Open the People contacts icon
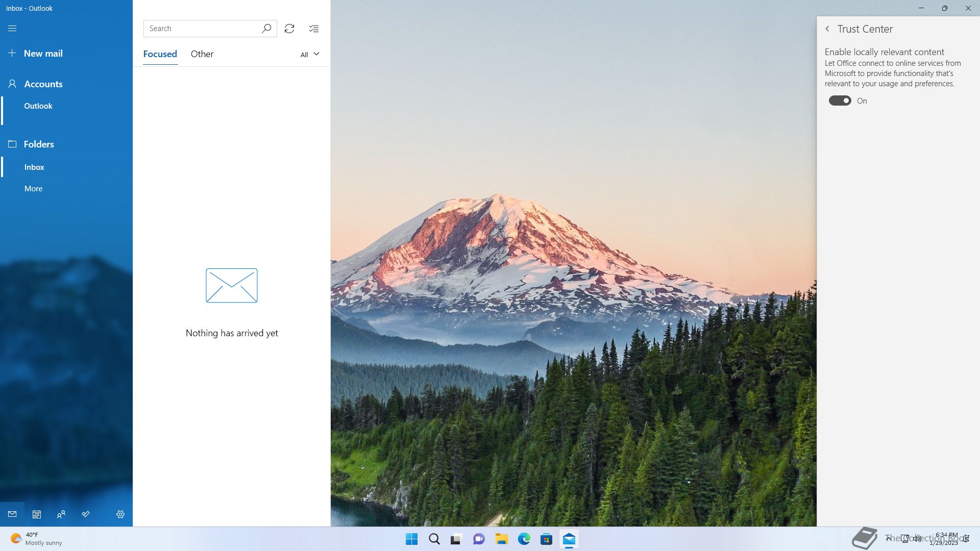Viewport: 980px width, 551px height. pos(61,514)
